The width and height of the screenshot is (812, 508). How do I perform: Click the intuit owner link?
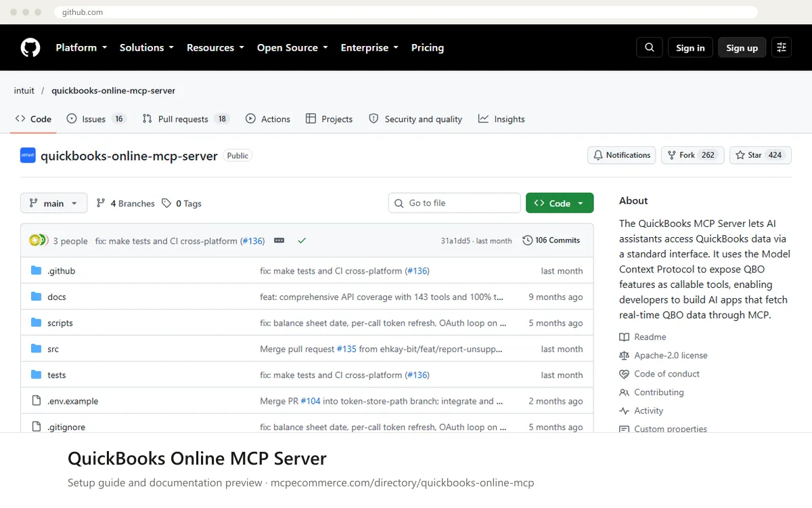[24, 90]
